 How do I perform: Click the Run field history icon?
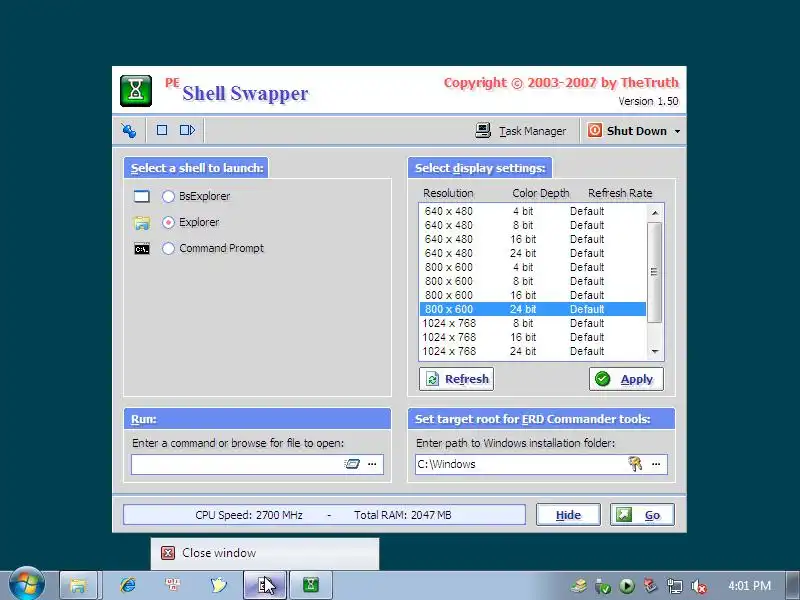pyautogui.click(x=352, y=464)
